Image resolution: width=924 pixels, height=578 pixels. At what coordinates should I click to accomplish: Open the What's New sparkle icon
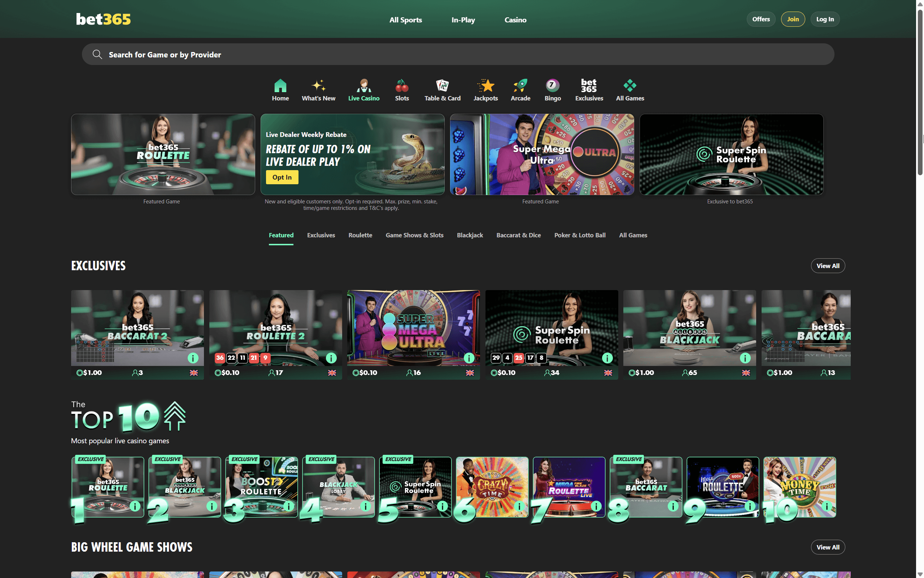[318, 86]
